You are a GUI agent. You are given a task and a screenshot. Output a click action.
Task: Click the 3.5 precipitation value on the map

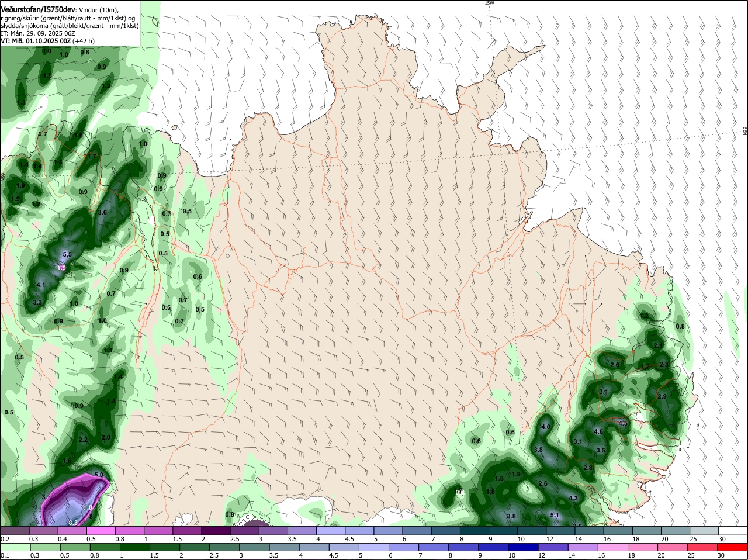click(x=601, y=450)
